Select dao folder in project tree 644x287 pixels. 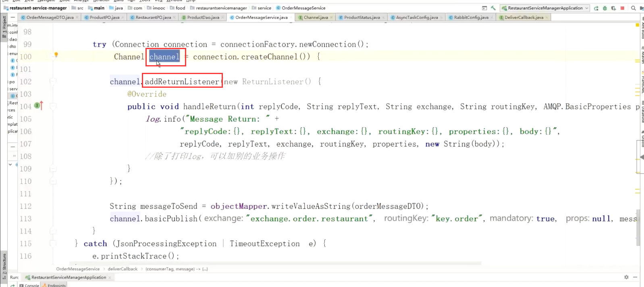point(13,39)
